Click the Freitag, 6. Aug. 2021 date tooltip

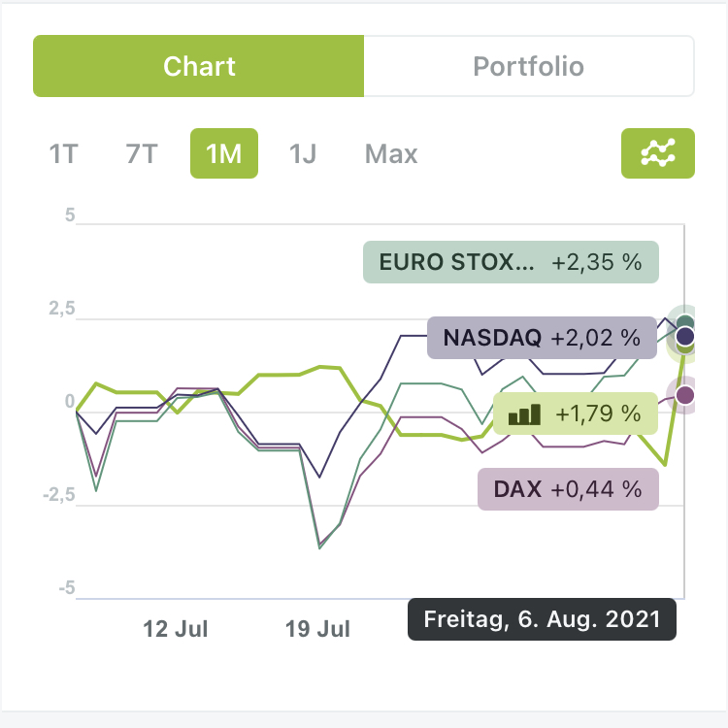coord(542,619)
